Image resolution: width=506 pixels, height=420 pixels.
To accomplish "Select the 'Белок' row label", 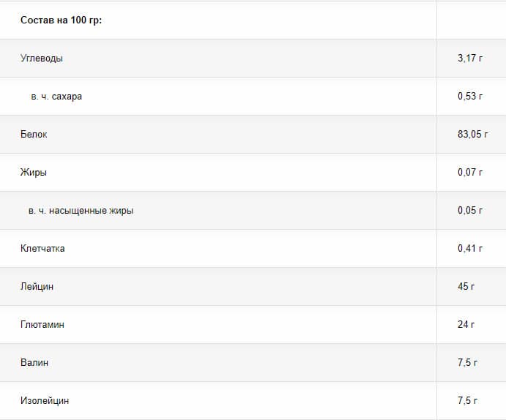I will pyautogui.click(x=34, y=135).
